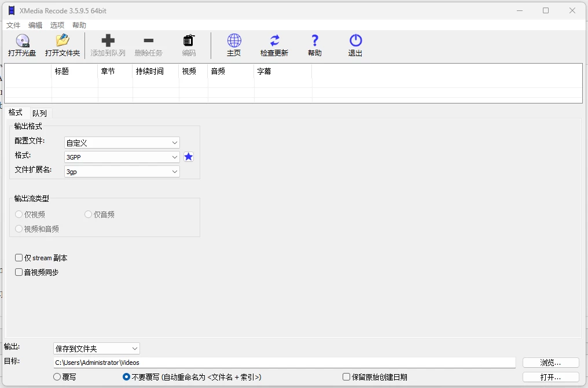Switch to the 队列 tab
The image size is (588, 388).
click(x=39, y=113)
